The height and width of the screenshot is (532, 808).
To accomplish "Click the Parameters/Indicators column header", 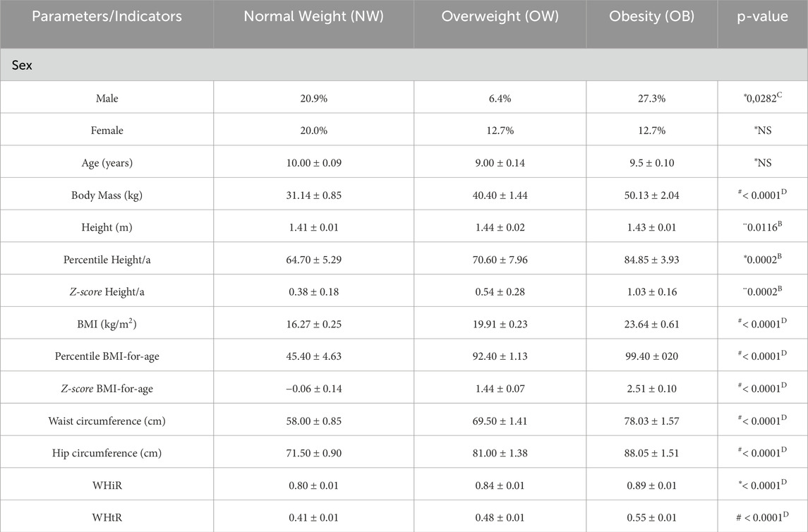I will [x=107, y=16].
